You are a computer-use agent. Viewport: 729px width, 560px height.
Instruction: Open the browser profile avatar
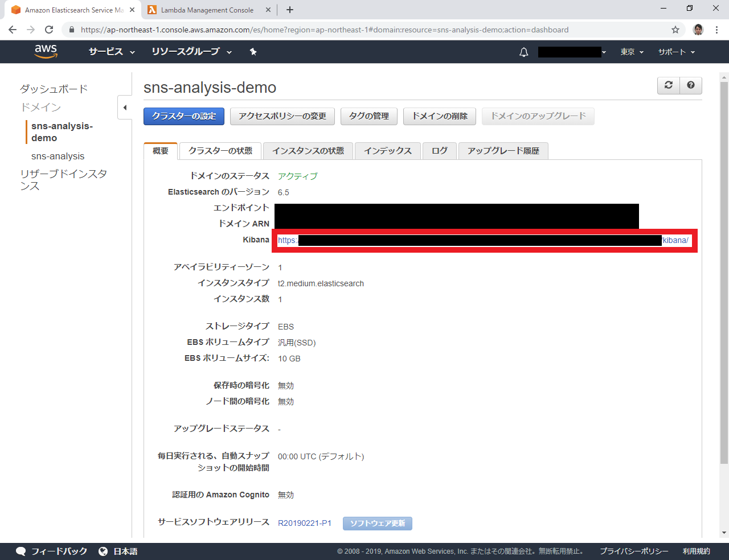(698, 30)
